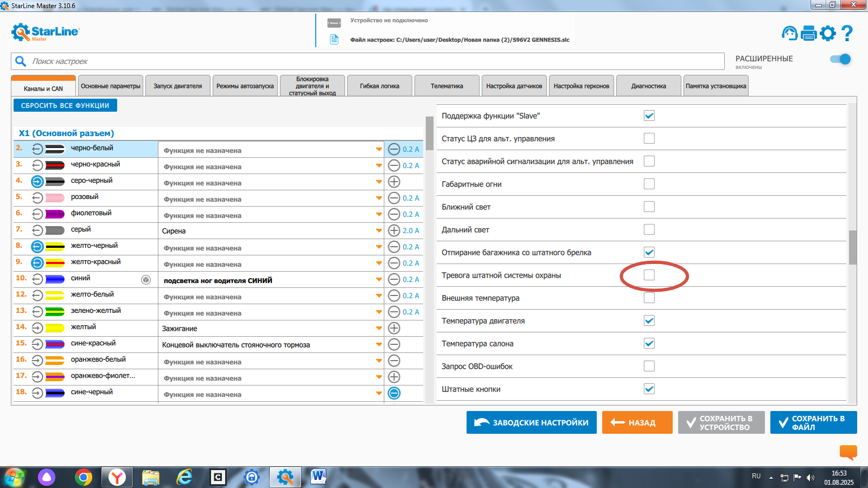Uncheck Штатные кнопки checkbox

649,389
